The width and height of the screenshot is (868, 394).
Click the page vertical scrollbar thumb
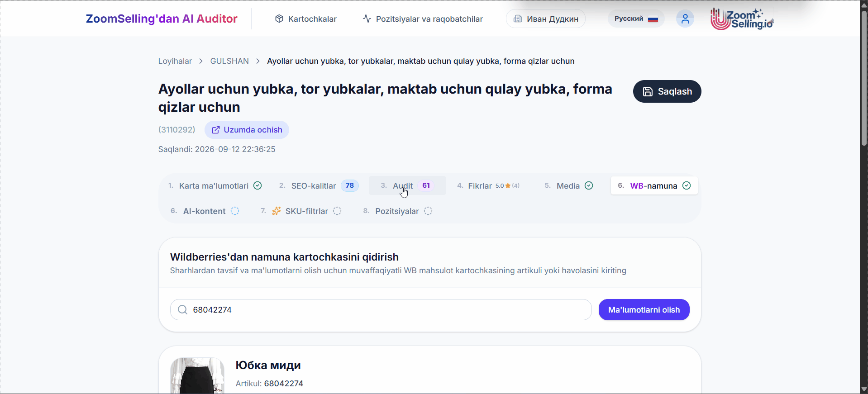pyautogui.click(x=864, y=78)
